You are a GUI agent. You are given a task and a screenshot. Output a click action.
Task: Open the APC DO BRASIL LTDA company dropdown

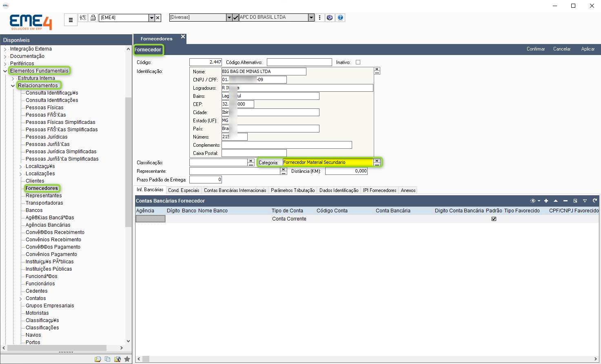(311, 18)
